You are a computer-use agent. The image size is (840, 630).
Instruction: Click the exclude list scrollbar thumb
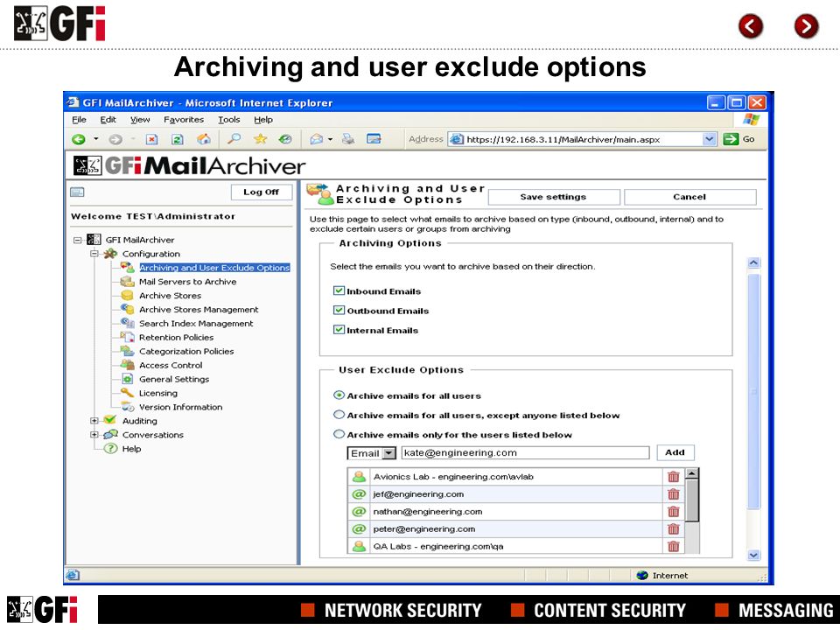pyautogui.click(x=691, y=500)
